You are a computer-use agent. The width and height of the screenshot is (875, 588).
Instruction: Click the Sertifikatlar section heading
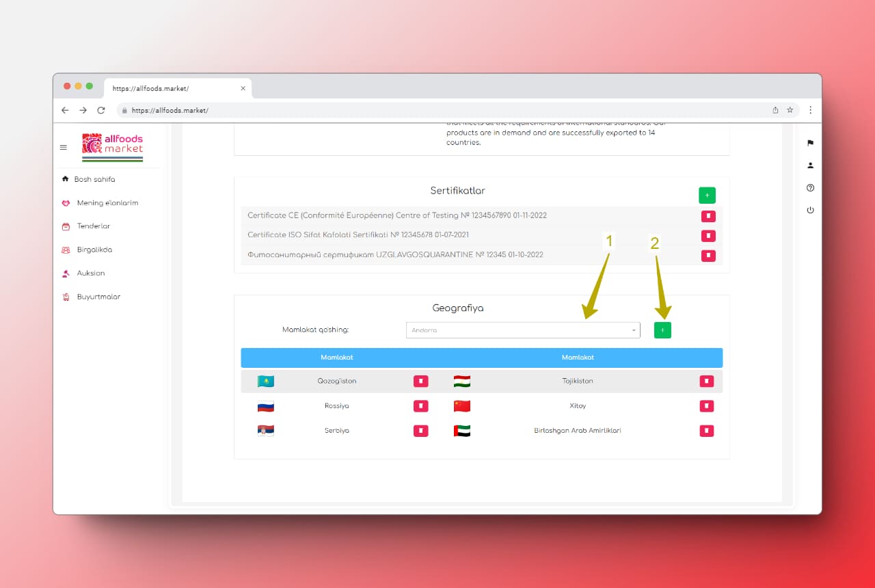pyautogui.click(x=458, y=191)
